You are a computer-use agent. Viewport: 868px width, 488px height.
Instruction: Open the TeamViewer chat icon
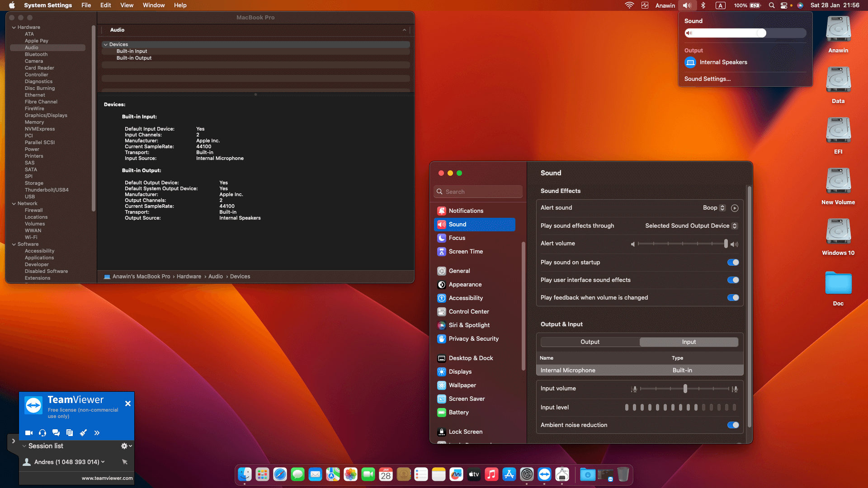pyautogui.click(x=56, y=432)
